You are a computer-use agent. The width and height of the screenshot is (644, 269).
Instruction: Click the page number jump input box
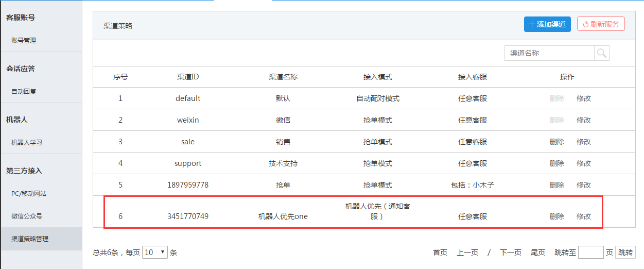(x=590, y=252)
